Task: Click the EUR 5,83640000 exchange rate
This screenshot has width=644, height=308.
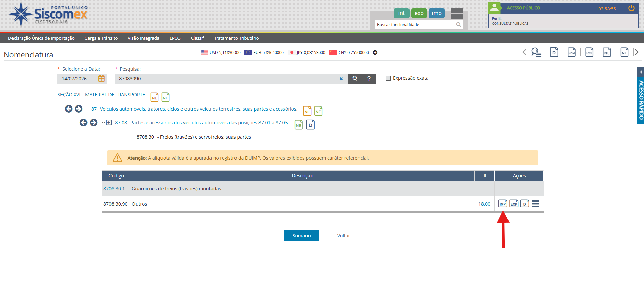Action: coord(264,52)
